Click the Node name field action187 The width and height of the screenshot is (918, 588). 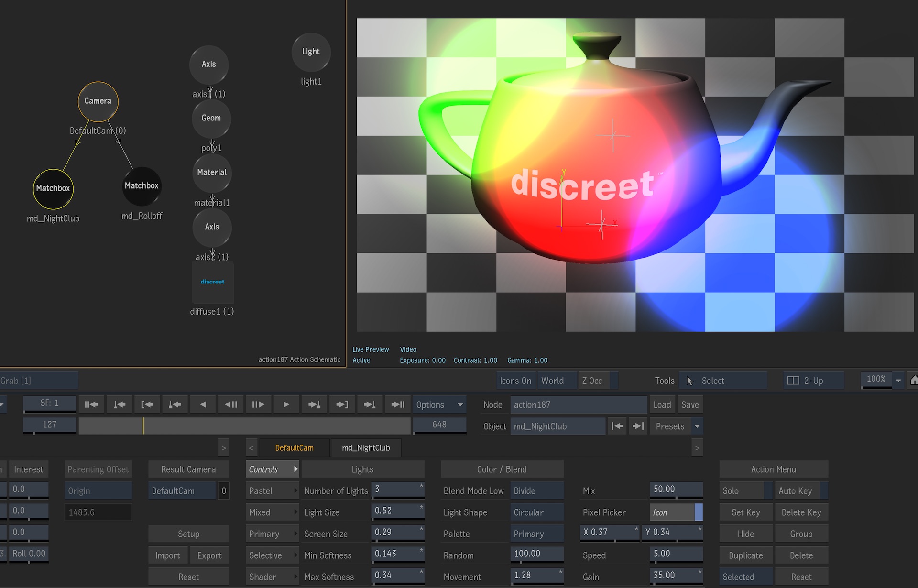click(x=579, y=404)
